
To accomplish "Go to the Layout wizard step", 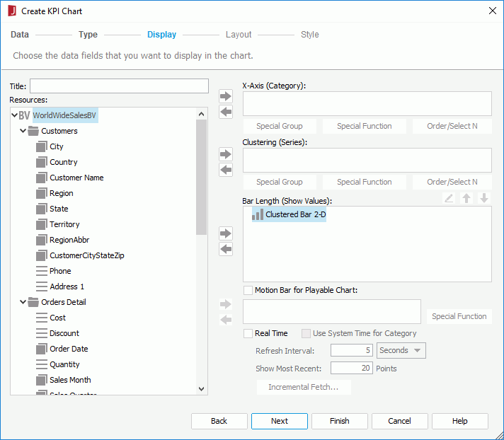I will click(239, 35).
